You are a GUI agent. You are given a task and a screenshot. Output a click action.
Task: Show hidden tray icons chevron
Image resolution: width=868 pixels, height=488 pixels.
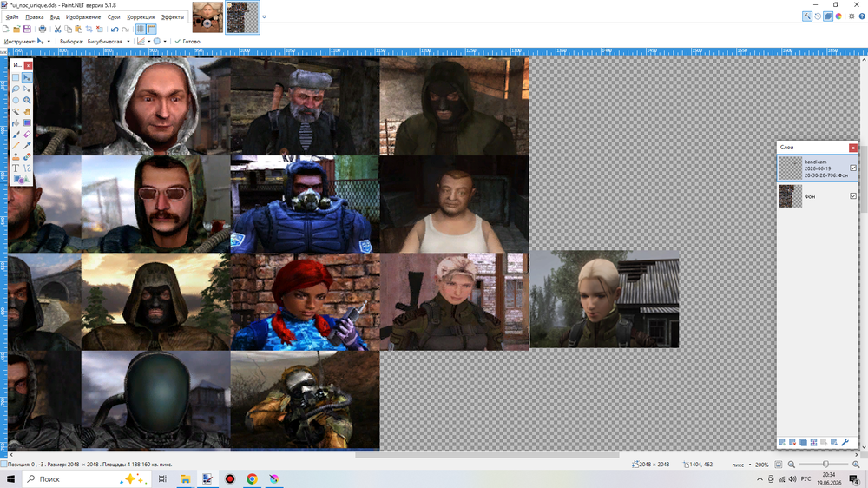click(x=759, y=479)
